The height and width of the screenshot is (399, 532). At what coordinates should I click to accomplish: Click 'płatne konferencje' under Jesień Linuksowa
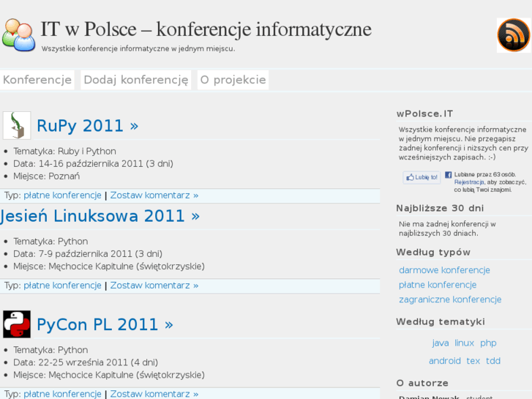click(62, 286)
